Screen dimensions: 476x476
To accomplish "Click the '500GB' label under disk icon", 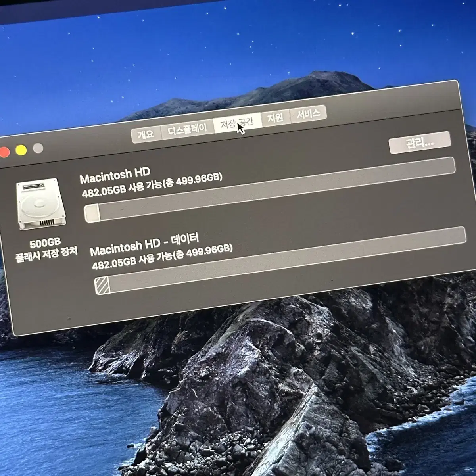I will tap(44, 243).
